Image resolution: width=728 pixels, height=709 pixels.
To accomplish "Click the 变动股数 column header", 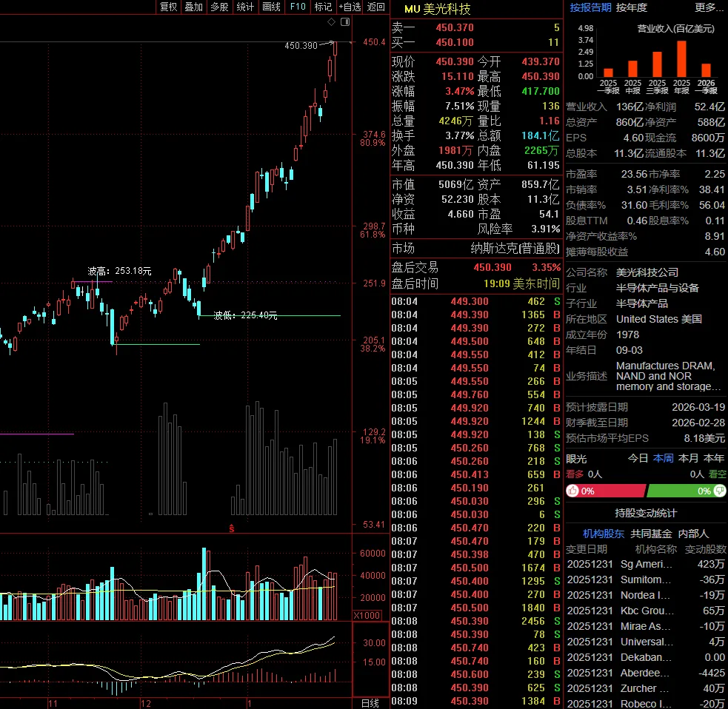I will click(705, 549).
